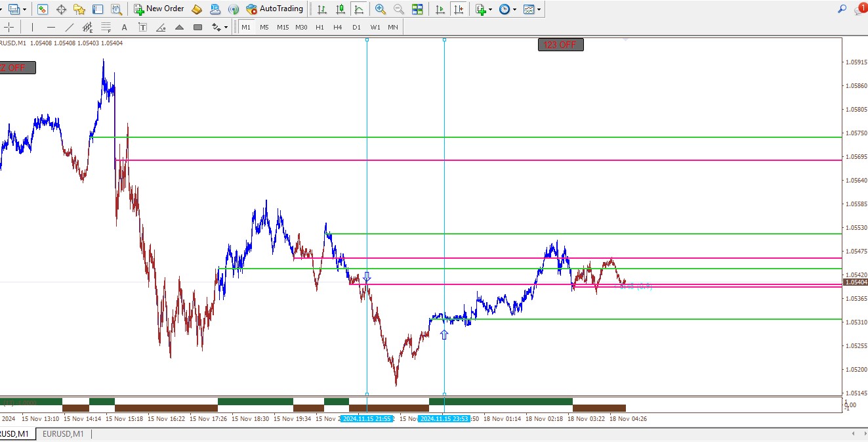868x442 pixels.
Task: Toggle chart shift
Action: (x=459, y=9)
